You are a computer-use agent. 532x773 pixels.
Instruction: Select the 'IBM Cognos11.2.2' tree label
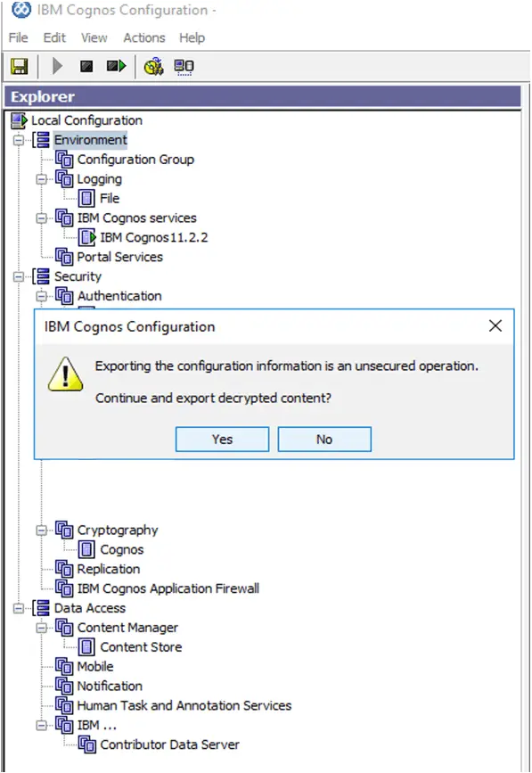(154, 238)
